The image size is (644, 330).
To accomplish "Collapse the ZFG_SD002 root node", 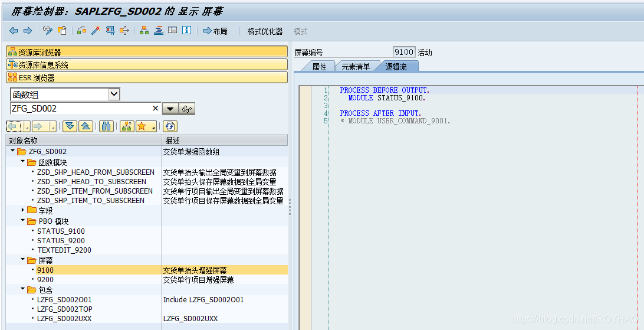I will coord(13,152).
